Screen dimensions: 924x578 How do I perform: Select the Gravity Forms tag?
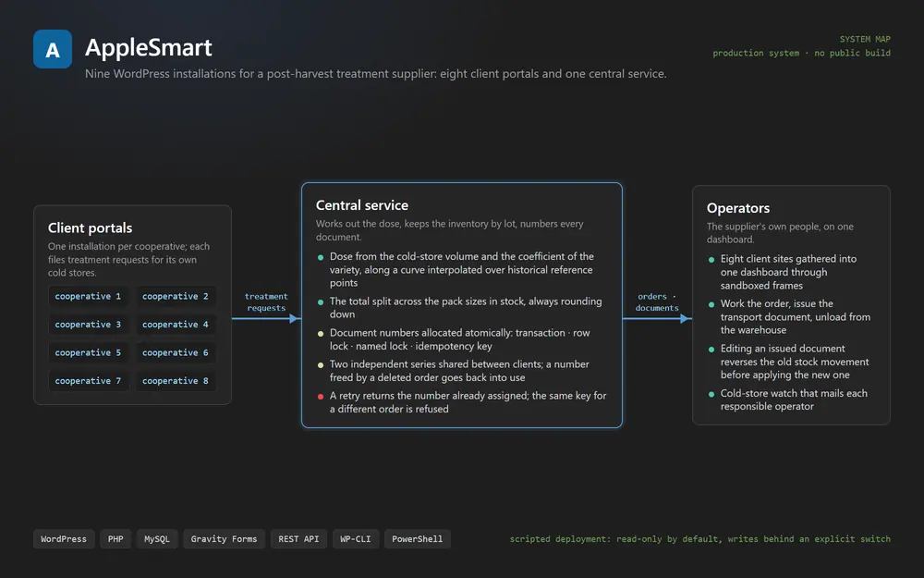224,539
